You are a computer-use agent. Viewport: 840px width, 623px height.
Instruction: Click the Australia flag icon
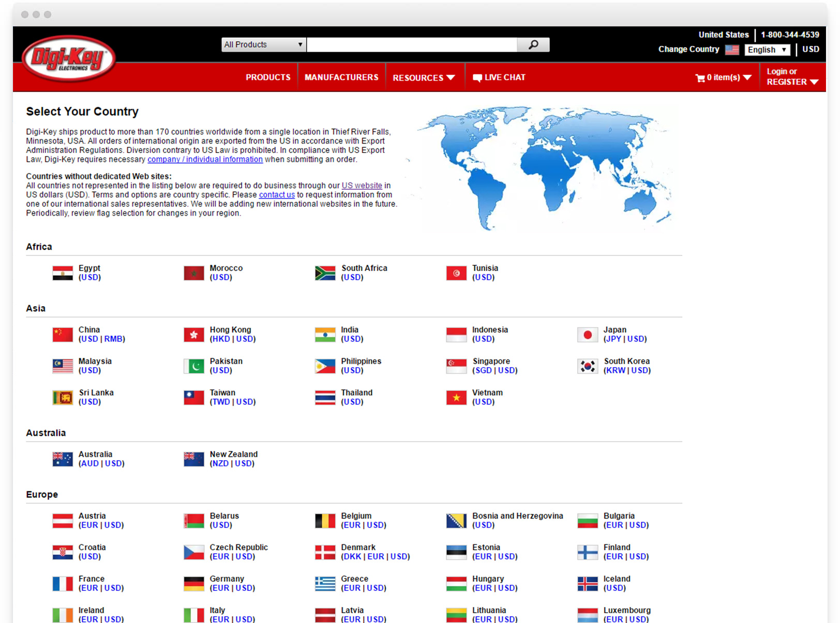tap(63, 459)
